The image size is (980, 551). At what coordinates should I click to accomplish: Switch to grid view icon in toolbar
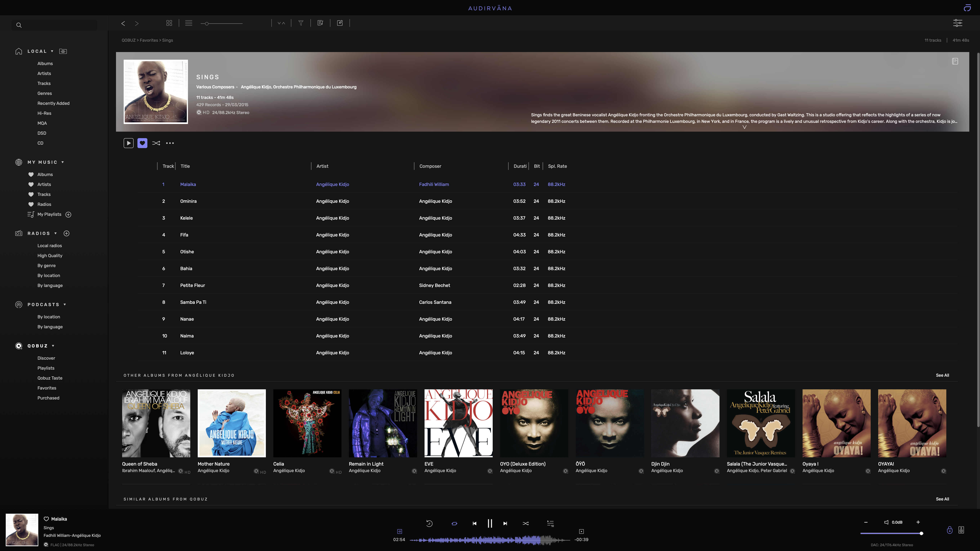point(169,23)
